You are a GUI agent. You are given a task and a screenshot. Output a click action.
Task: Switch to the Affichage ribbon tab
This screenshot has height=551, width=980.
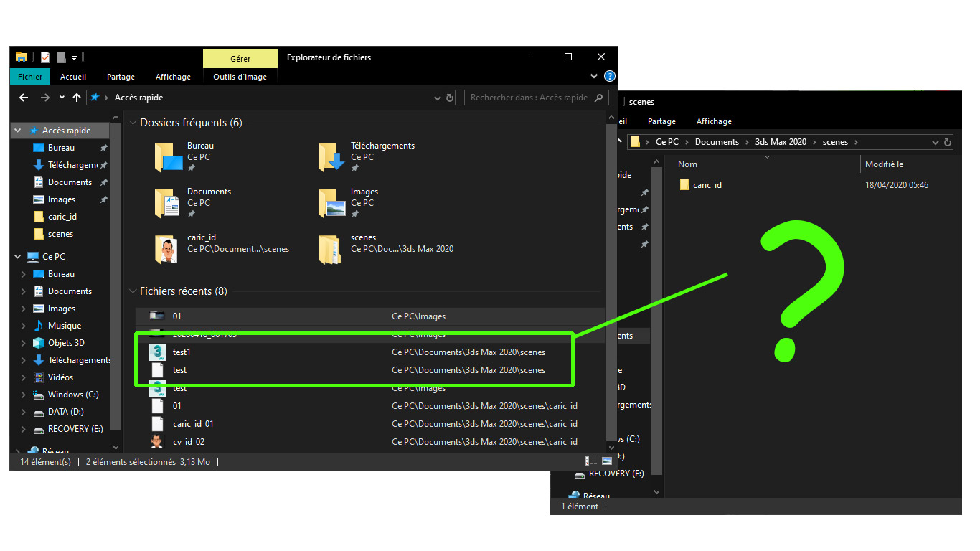coord(173,77)
